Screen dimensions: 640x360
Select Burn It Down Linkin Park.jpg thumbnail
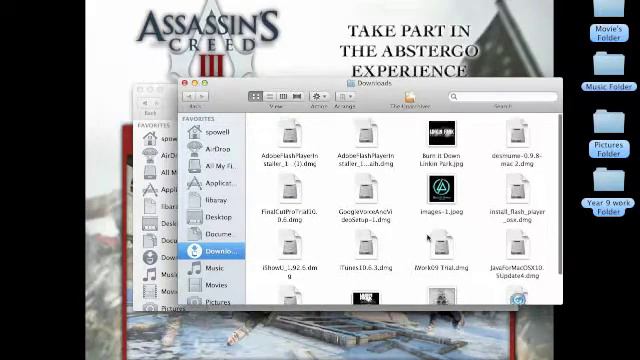pyautogui.click(x=442, y=133)
